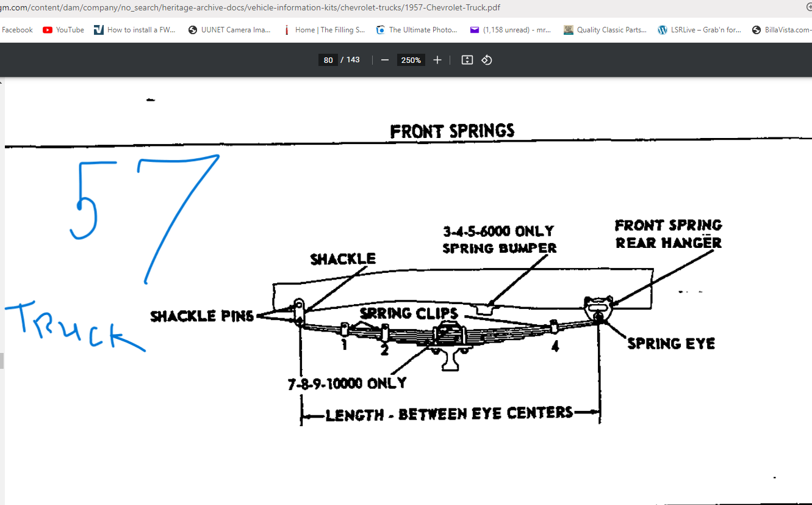
Task: Click the address bar URL
Action: click(250, 8)
